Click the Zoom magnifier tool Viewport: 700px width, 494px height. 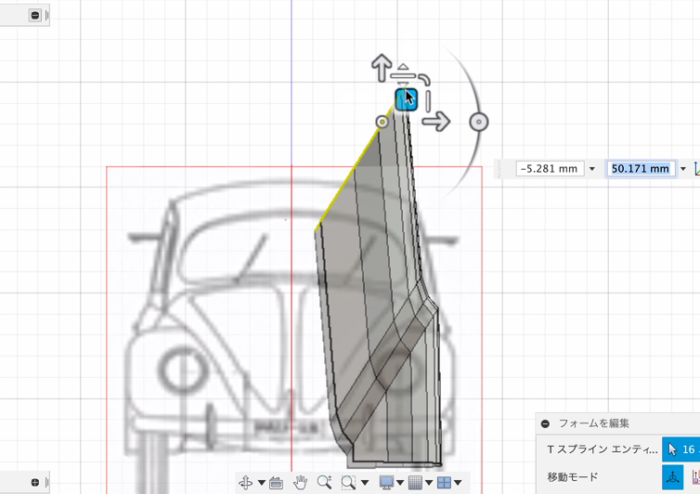coord(323,483)
